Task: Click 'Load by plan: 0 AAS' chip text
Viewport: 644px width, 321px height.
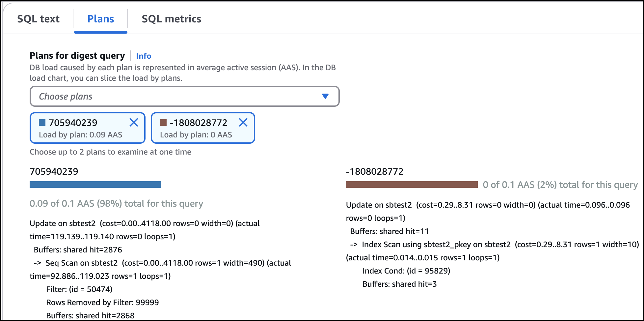Action: coord(196,135)
